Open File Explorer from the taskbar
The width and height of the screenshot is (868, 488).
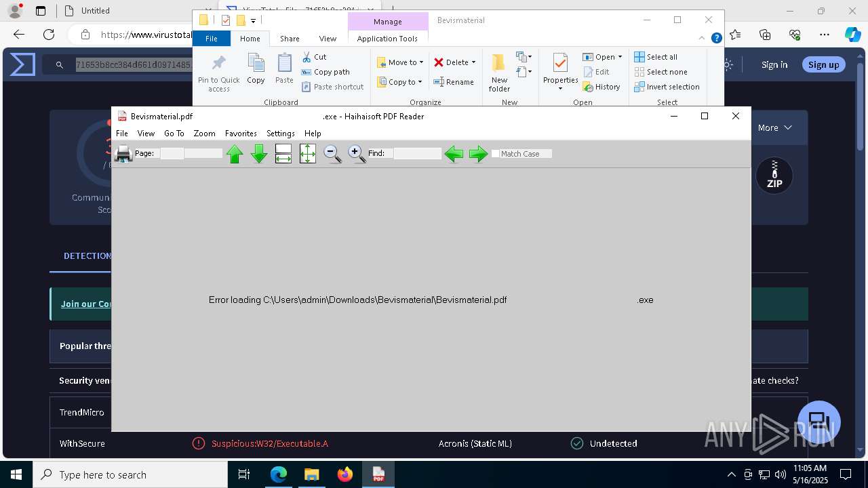click(311, 474)
